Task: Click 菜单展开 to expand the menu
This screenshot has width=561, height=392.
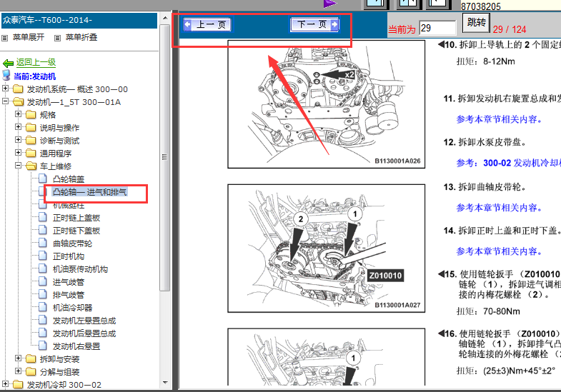Action: 29,37
